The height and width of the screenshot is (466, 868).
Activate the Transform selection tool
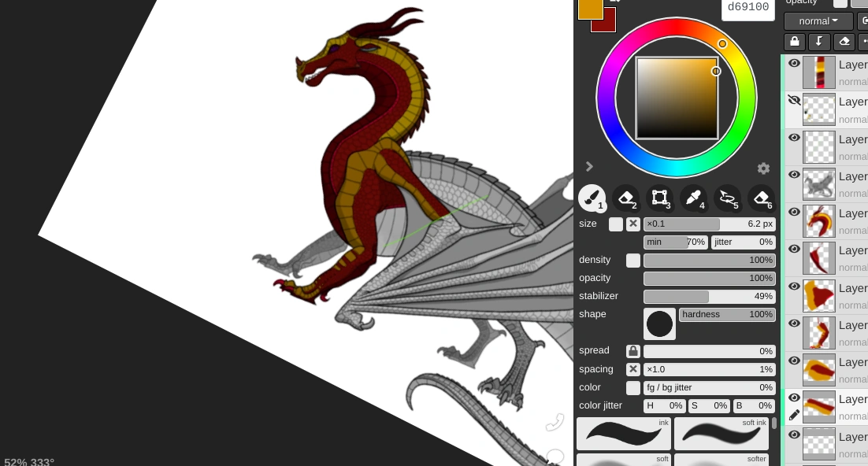[x=659, y=198]
